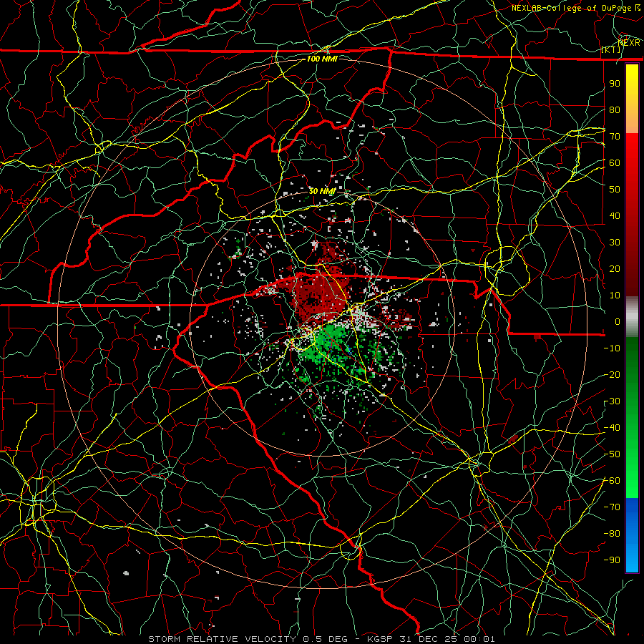Click the 90 value on velocity scale
The height and width of the screenshot is (644, 644).
(615, 84)
